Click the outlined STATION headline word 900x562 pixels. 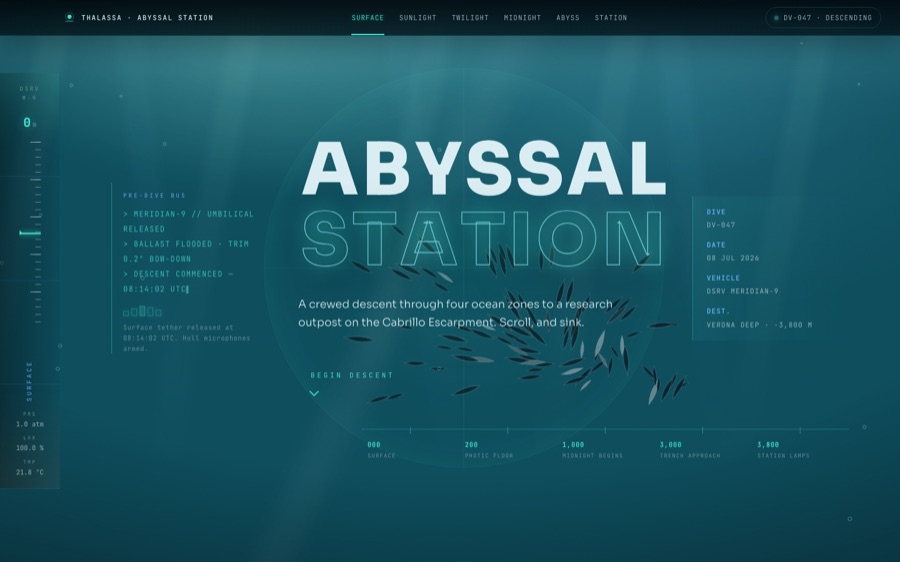click(x=483, y=238)
